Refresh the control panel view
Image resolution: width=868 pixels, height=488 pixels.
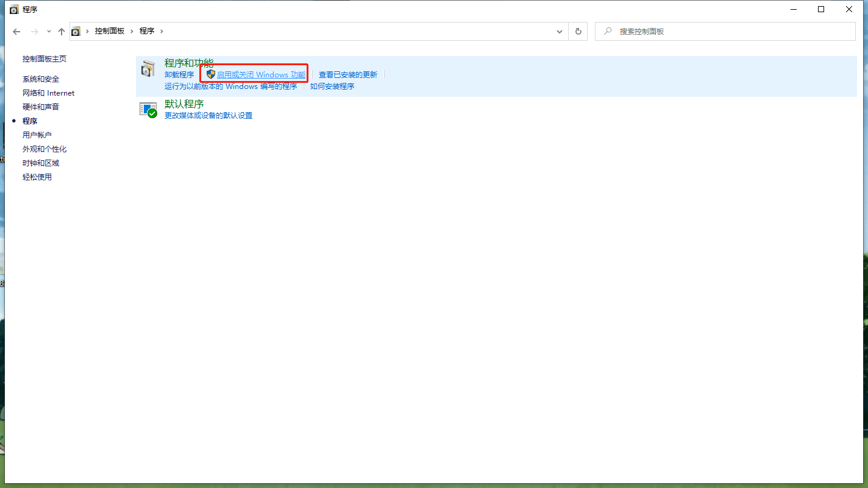[x=578, y=32]
